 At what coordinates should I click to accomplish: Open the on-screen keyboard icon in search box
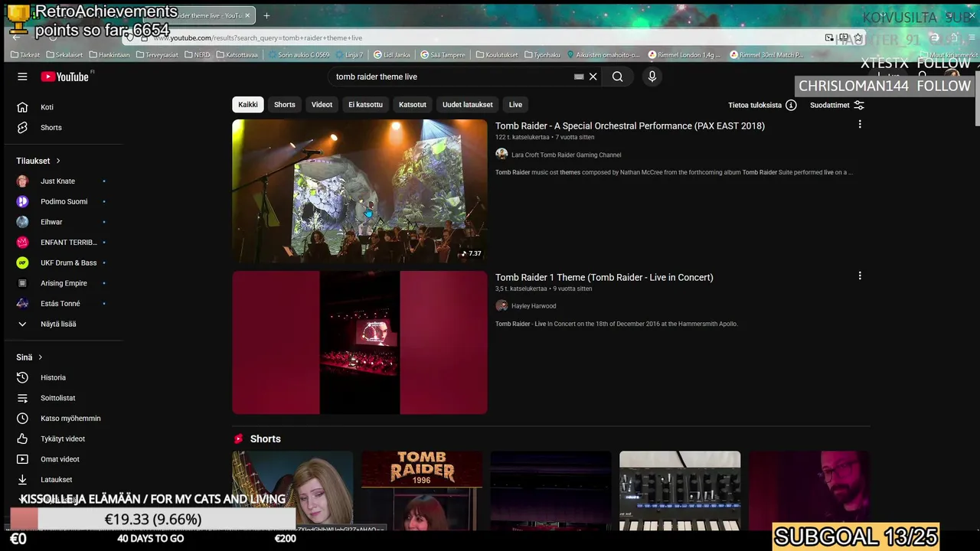tap(579, 77)
